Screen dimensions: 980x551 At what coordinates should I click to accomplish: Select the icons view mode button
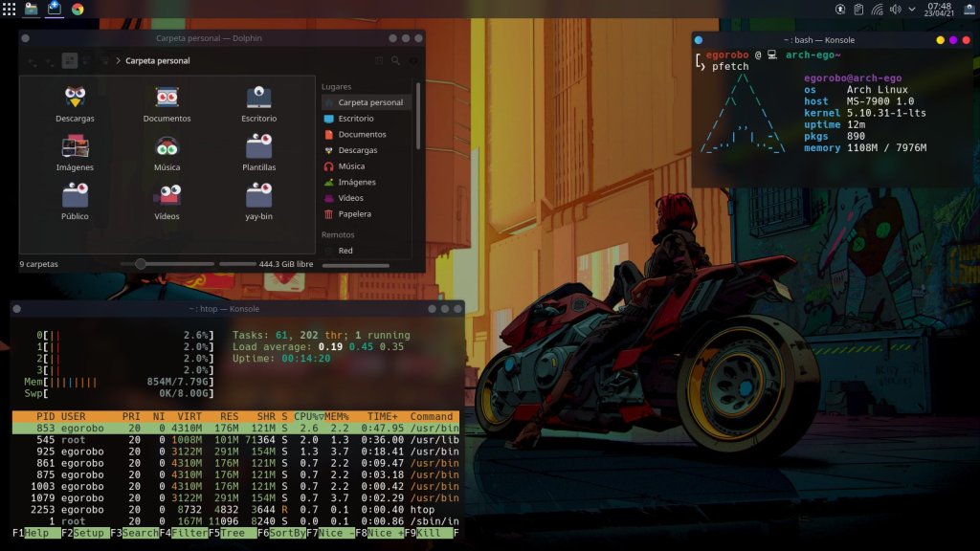tap(69, 60)
